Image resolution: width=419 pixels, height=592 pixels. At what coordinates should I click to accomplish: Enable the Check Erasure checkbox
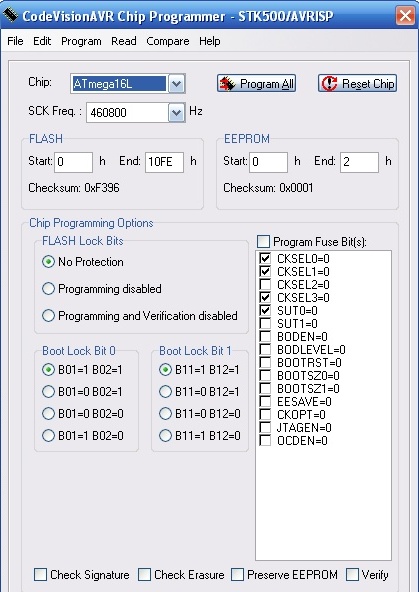point(144,575)
